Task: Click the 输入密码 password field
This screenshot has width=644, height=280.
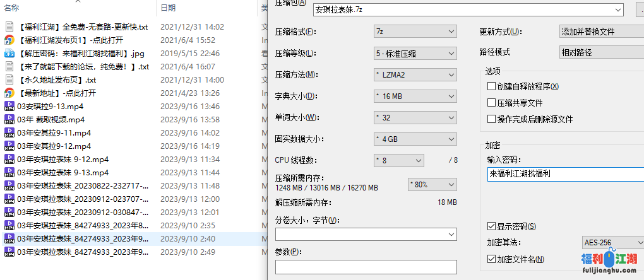Action: (565, 173)
